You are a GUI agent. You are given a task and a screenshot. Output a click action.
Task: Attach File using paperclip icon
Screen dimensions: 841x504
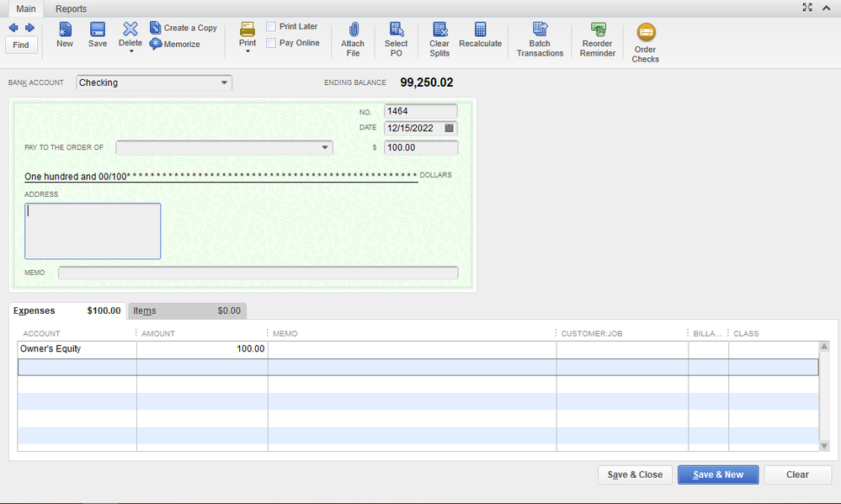(353, 40)
